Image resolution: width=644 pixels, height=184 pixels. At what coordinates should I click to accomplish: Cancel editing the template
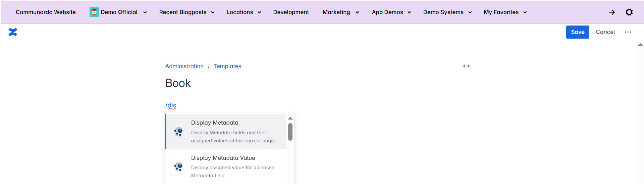[x=605, y=32]
